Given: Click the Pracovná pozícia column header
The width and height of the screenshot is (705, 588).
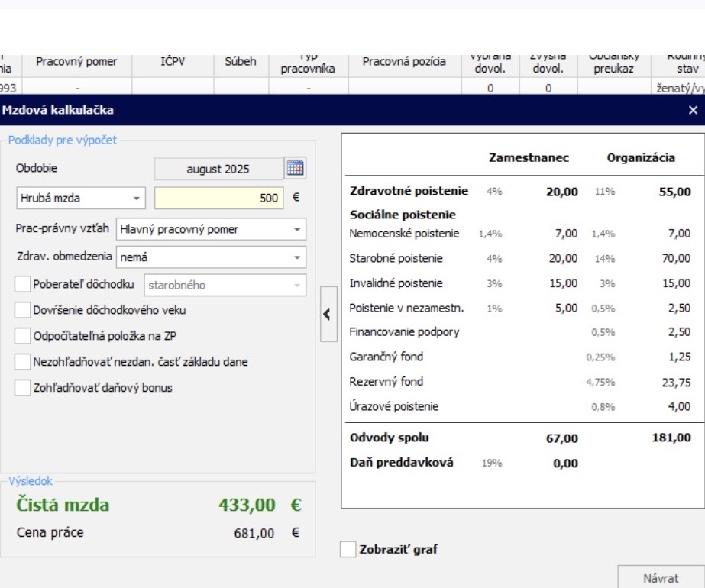Looking at the screenshot, I should (404, 62).
